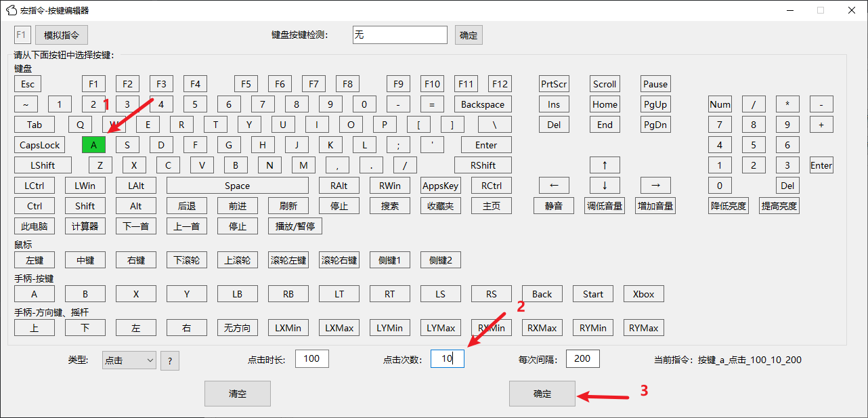Viewport: 868px width, 418px height.
Task: Pick the Backspace key button
Action: (x=483, y=104)
